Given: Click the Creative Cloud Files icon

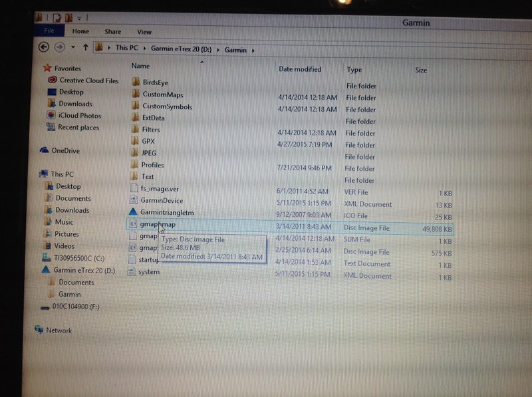Looking at the screenshot, I should [53, 80].
